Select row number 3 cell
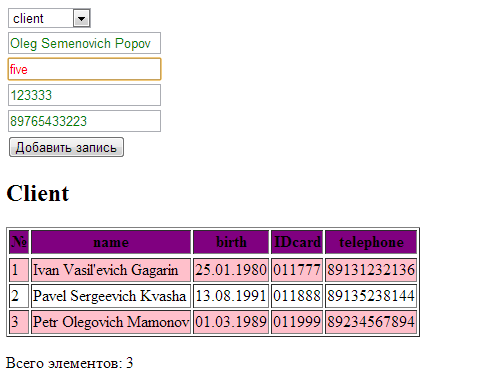Viewport: 486px width, 385px height. click(x=19, y=322)
